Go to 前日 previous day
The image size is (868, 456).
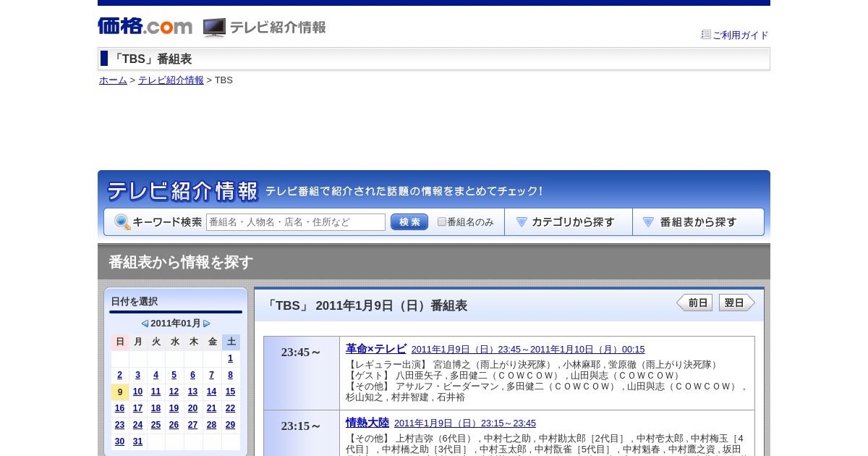coord(694,303)
